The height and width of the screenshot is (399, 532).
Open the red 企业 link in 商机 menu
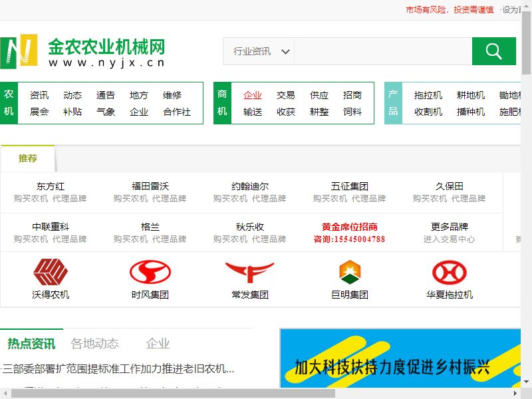253,95
